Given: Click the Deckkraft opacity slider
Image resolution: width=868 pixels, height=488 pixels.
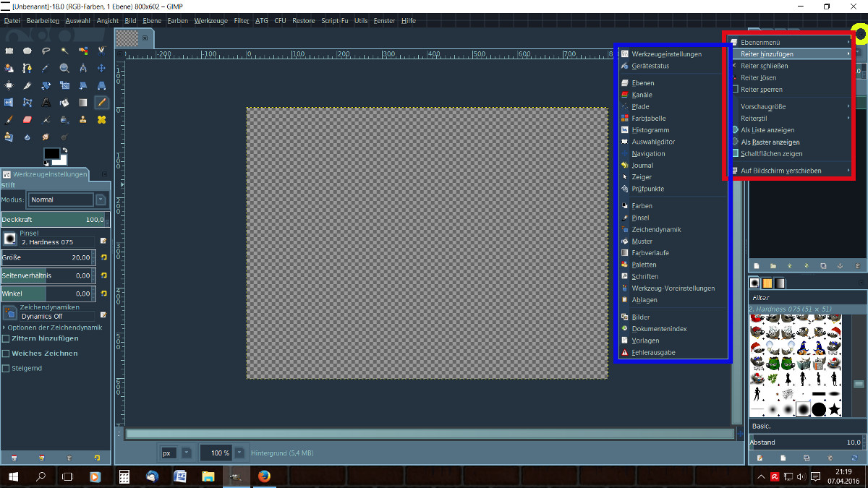Looking at the screenshot, I should pyautogui.click(x=53, y=219).
